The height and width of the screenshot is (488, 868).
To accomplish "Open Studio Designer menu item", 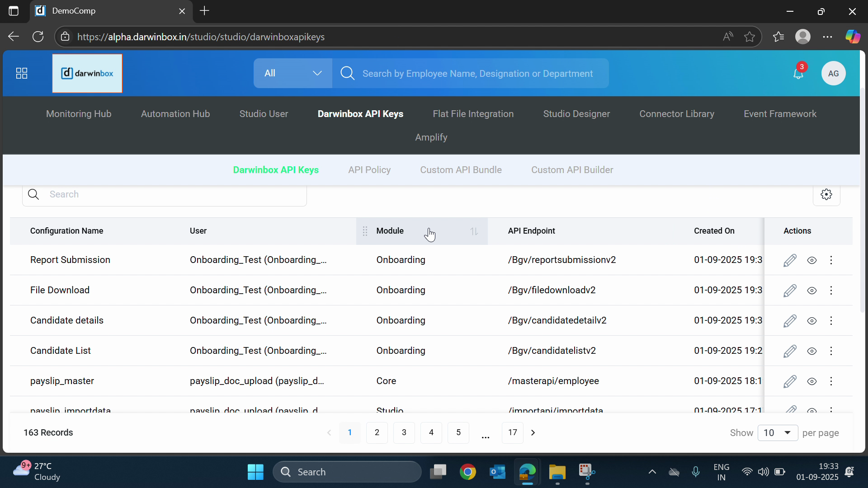I will [576, 114].
